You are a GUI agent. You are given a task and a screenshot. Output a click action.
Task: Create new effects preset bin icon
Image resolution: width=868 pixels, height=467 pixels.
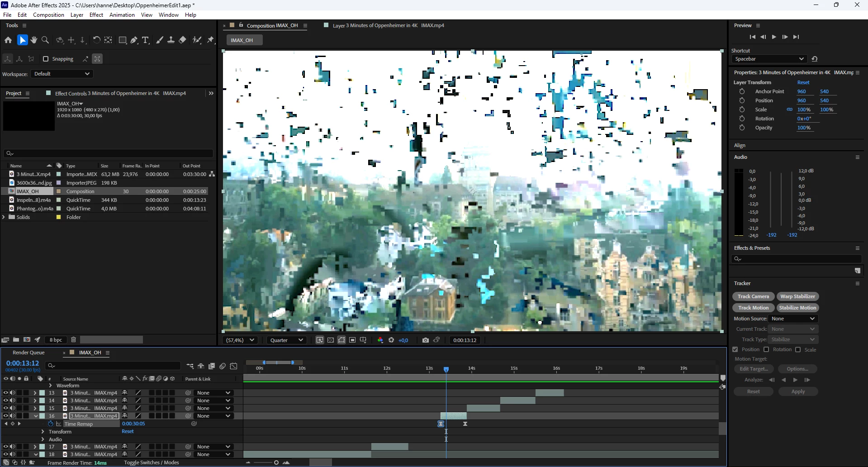(857, 271)
